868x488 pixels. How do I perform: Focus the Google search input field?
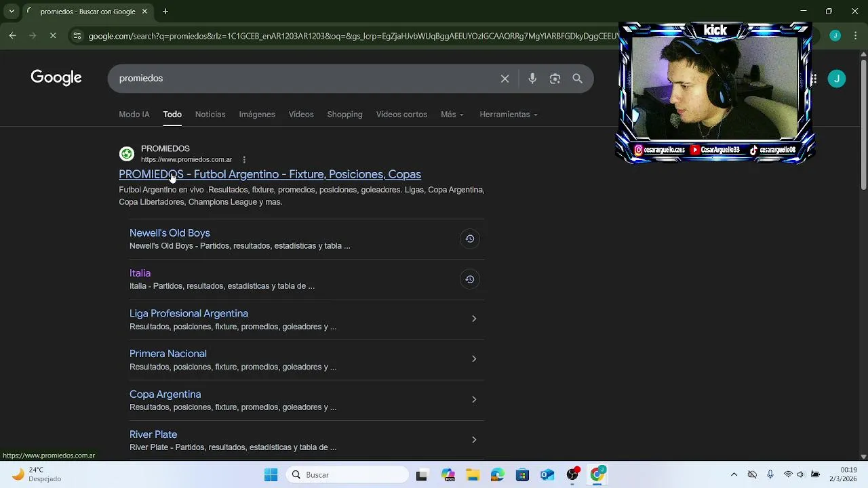pos(305,79)
